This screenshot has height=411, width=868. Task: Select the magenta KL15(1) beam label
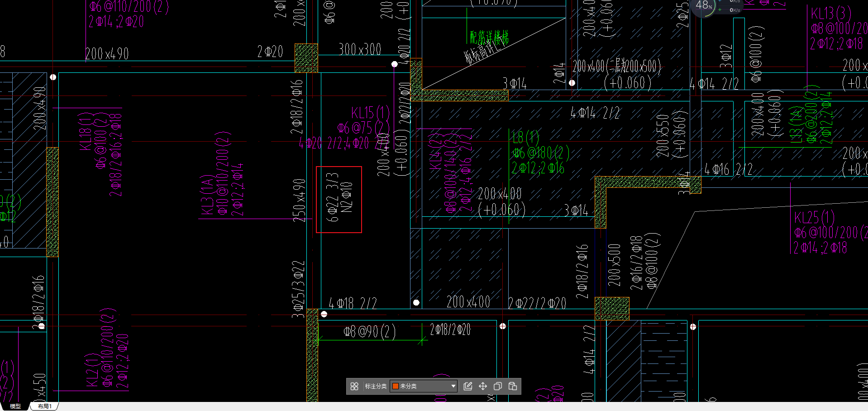(x=370, y=113)
